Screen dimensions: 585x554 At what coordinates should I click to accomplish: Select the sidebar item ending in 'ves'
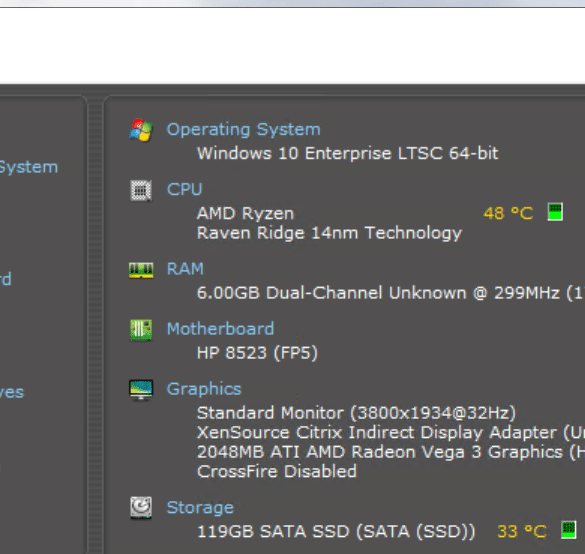coord(12,392)
